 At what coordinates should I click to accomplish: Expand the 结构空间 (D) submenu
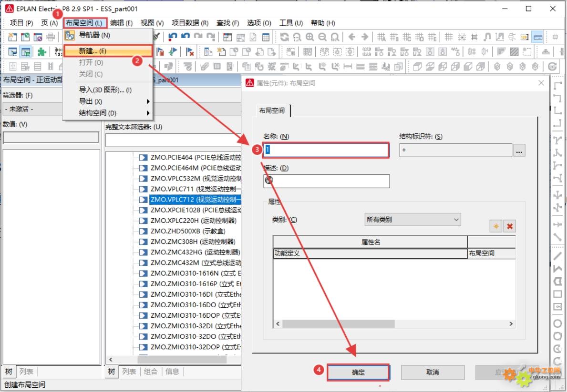pos(108,113)
